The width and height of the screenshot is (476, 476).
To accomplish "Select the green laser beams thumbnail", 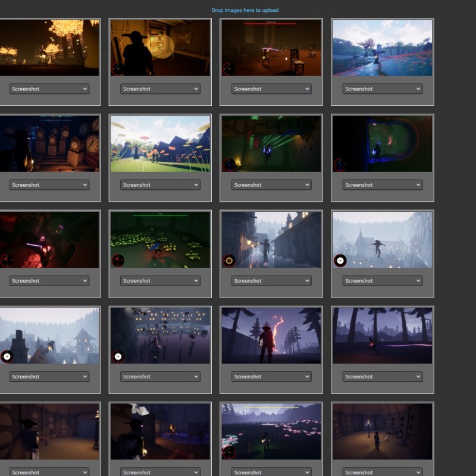I will tap(271, 143).
